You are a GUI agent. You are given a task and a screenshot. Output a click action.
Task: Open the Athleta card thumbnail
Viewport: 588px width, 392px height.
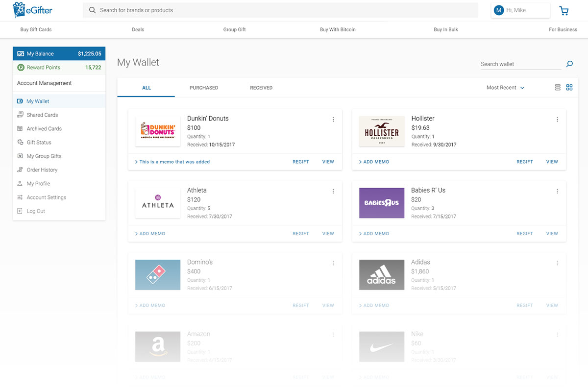coord(158,203)
